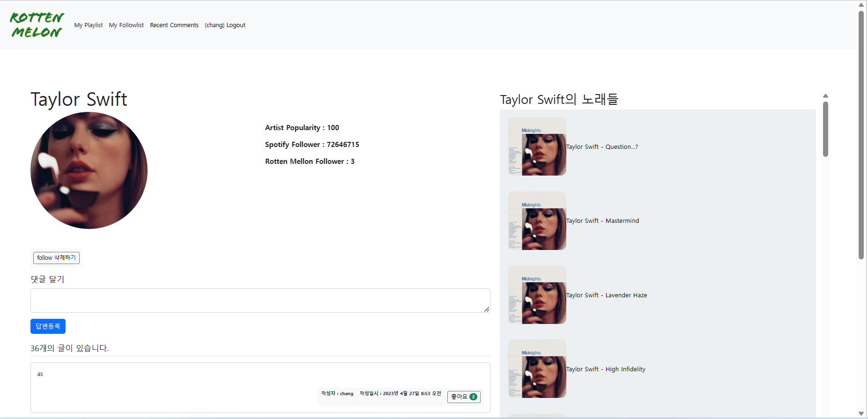Open the Lavender Haze album cover
Image resolution: width=868 pixels, height=419 pixels.
point(537,295)
